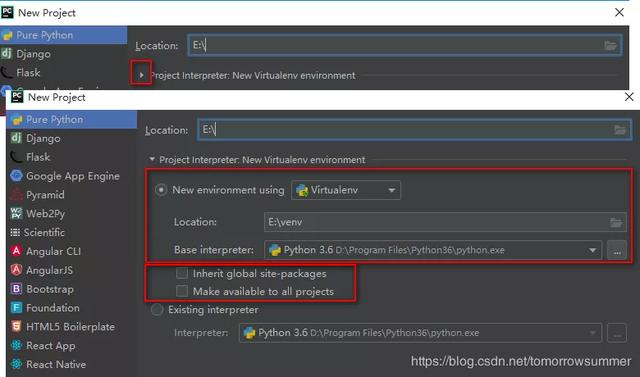Collapse the Project Interpreter section

152,160
